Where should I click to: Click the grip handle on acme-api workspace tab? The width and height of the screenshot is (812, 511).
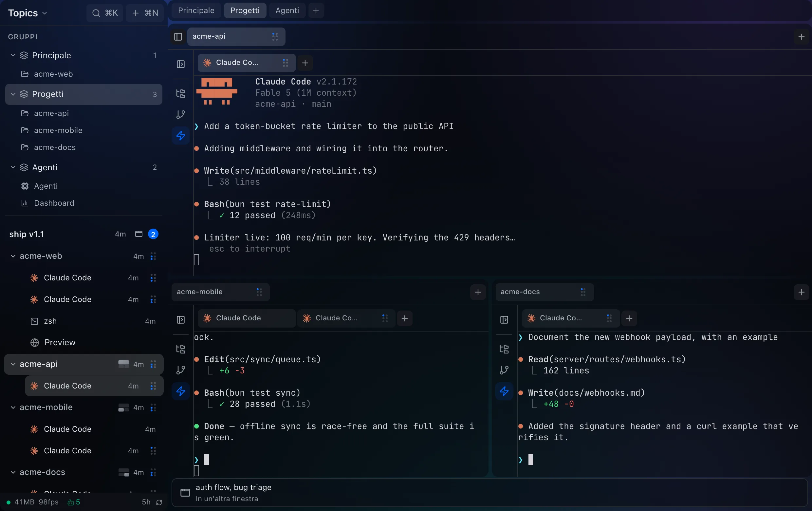(275, 36)
